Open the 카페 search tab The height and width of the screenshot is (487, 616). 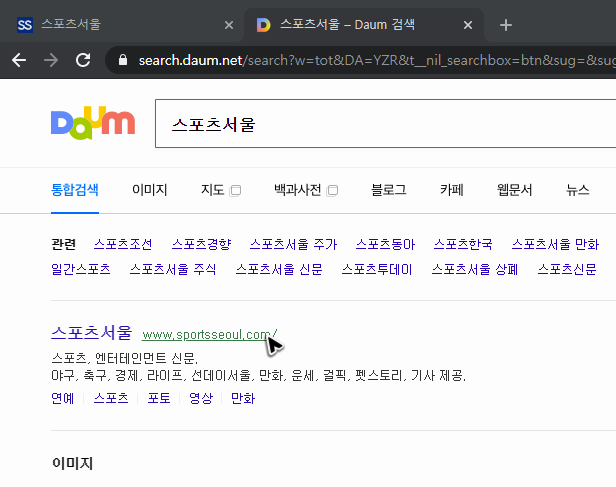452,190
